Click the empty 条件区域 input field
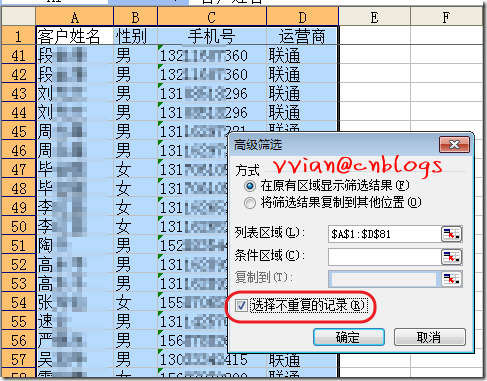 (x=384, y=257)
